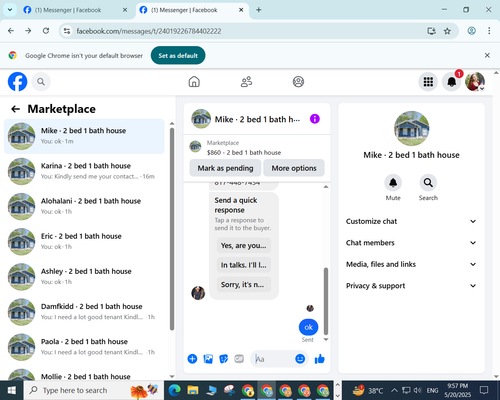
Task: Click the volume speaker tray icon
Action: (x=417, y=390)
